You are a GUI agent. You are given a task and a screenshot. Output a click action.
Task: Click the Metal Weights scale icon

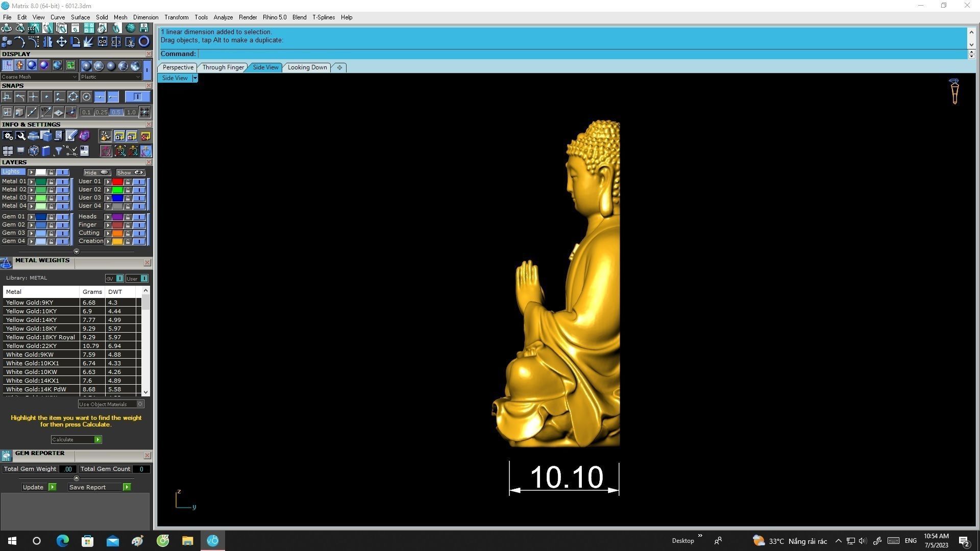[x=6, y=263]
